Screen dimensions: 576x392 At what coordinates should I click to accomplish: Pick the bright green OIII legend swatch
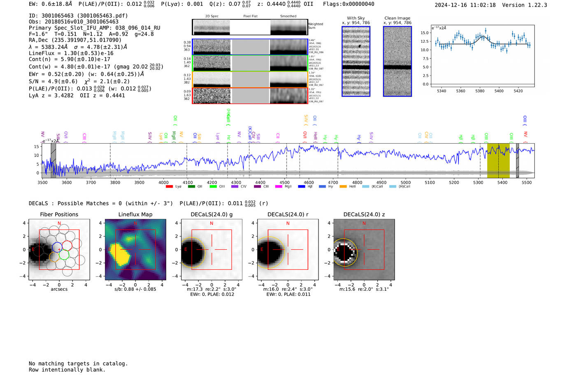pyautogui.click(x=213, y=187)
